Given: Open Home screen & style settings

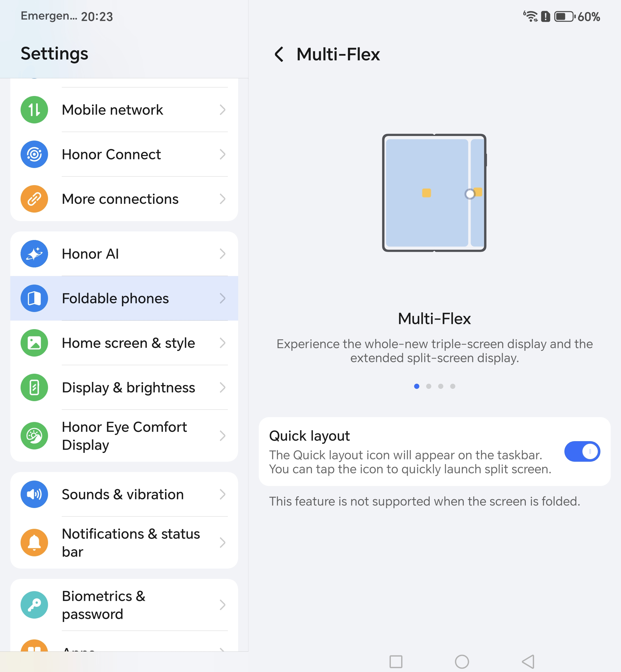Looking at the screenshot, I should pyautogui.click(x=124, y=343).
